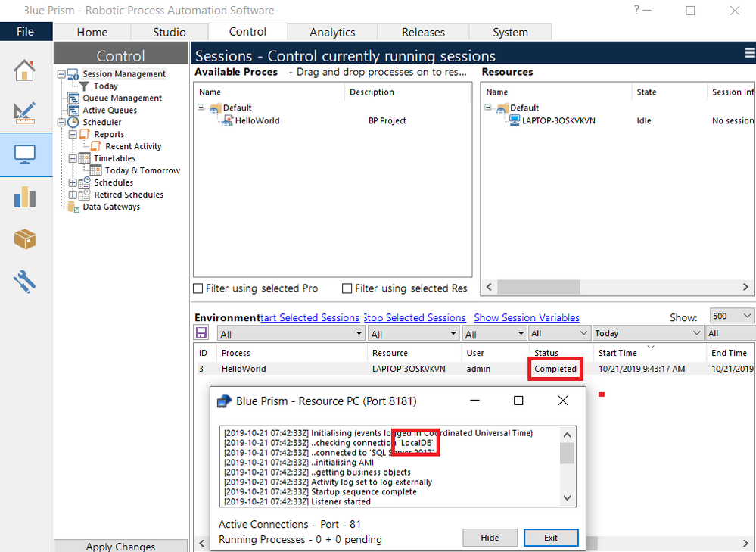Click Stop Selected Sessions link
The height and width of the screenshot is (552, 756).
pyautogui.click(x=415, y=318)
